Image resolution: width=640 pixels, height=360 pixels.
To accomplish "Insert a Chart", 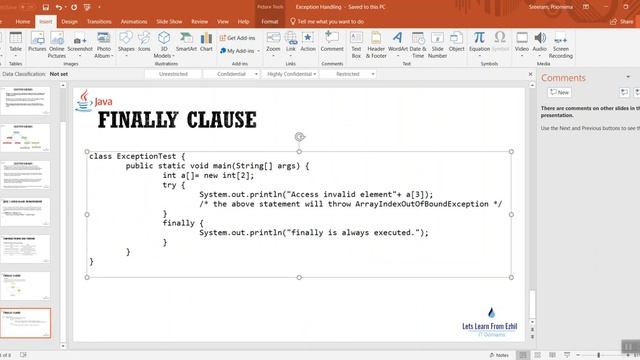I will [206, 42].
